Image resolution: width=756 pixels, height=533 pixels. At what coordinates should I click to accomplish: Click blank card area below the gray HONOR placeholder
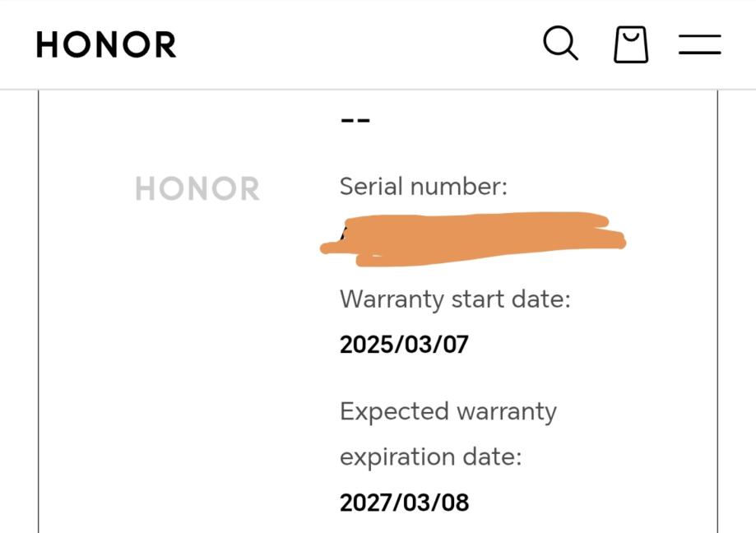197,370
